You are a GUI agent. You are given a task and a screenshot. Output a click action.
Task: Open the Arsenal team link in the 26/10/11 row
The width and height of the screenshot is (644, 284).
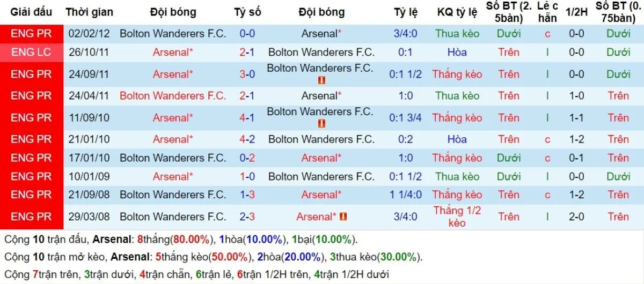(173, 53)
